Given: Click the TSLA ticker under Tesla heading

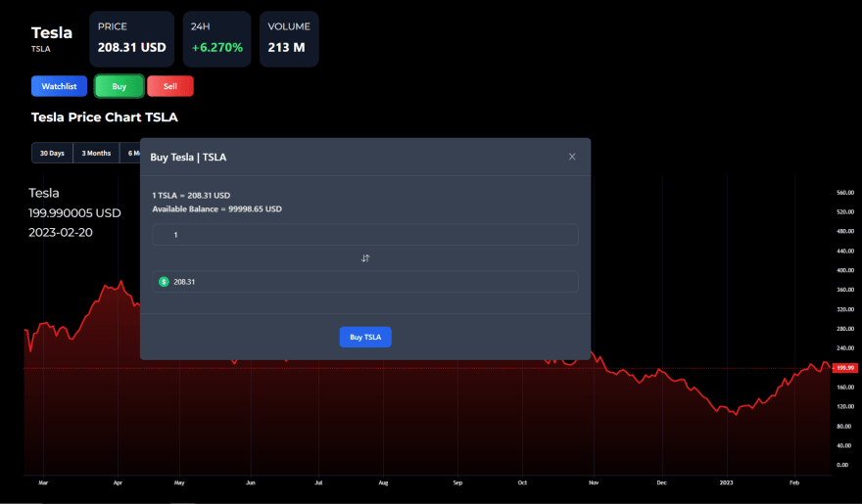Looking at the screenshot, I should tap(41, 49).
